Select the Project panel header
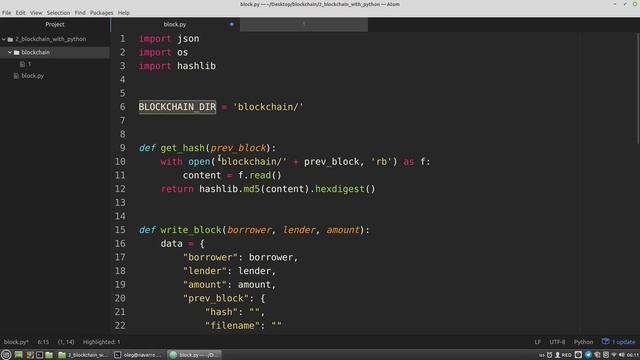 point(55,24)
